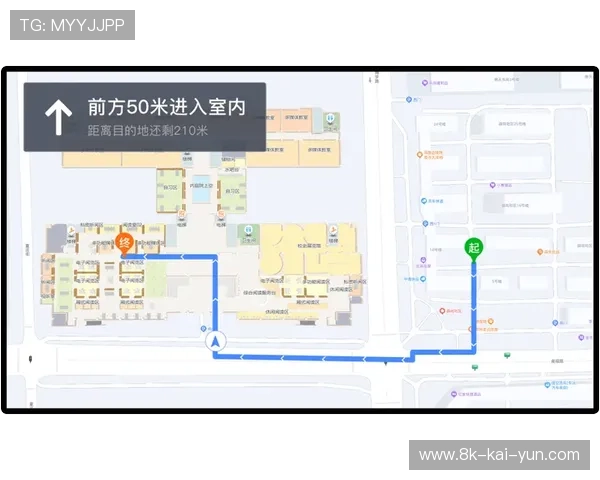Click the orange destination marker 终

125,243
